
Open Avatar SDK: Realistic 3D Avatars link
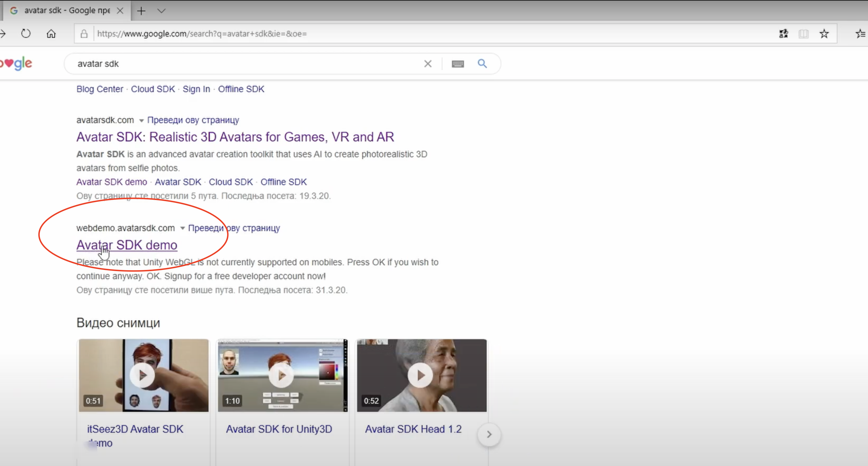point(235,137)
